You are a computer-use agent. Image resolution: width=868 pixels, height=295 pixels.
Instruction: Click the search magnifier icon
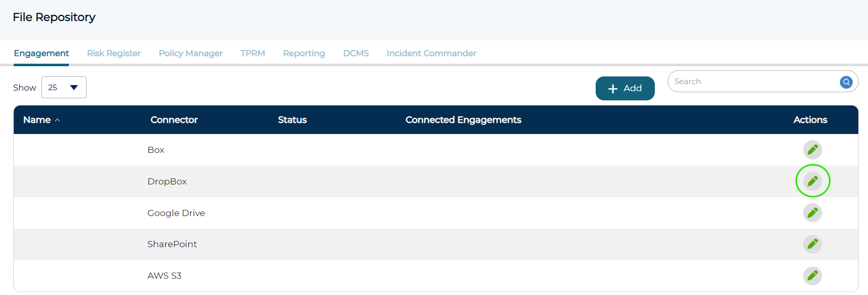tap(846, 82)
